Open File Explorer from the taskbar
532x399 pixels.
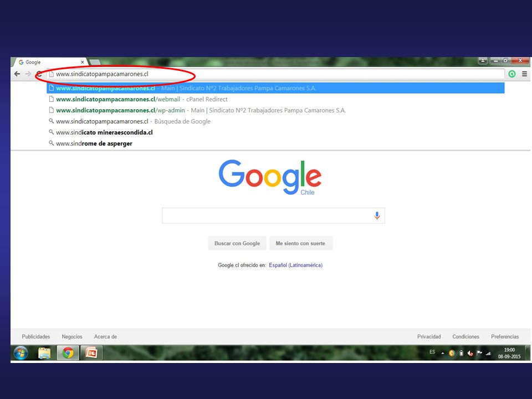[x=44, y=353]
